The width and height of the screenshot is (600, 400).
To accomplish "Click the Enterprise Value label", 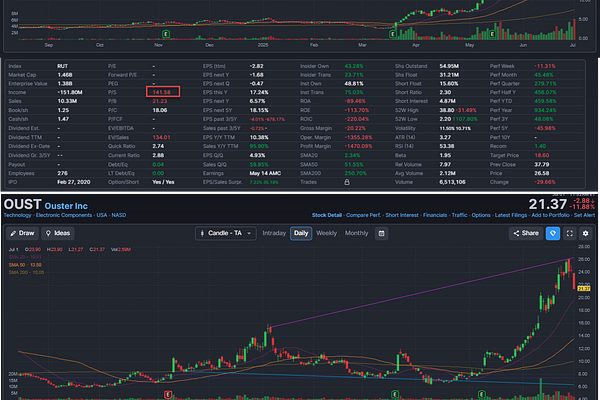I will (x=28, y=83).
